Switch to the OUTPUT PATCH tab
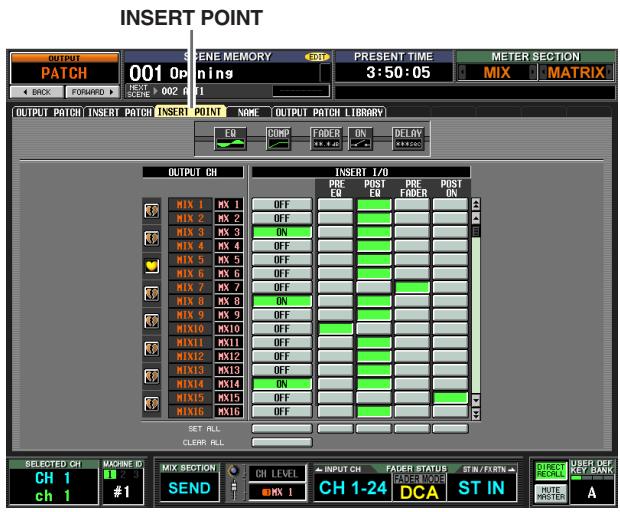Viewport: 620px width, 512px height. (48, 112)
